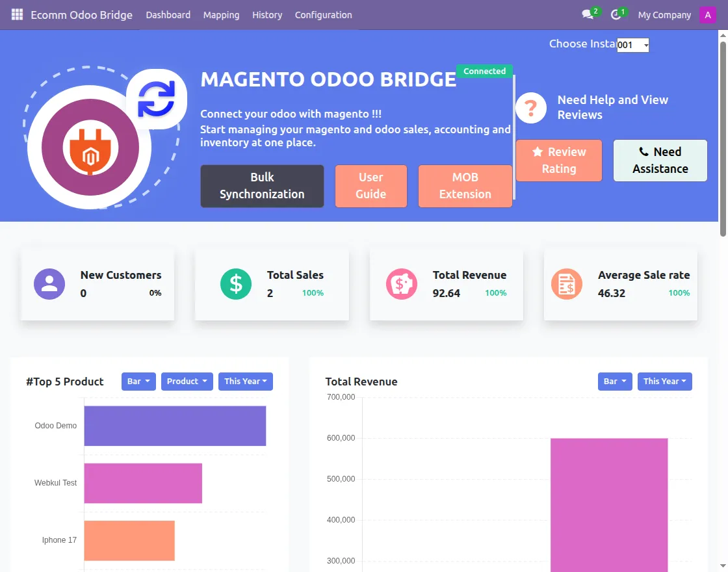Click the pink Webkul Test bar
Viewport: 728px width, 572px height.
coord(143,483)
